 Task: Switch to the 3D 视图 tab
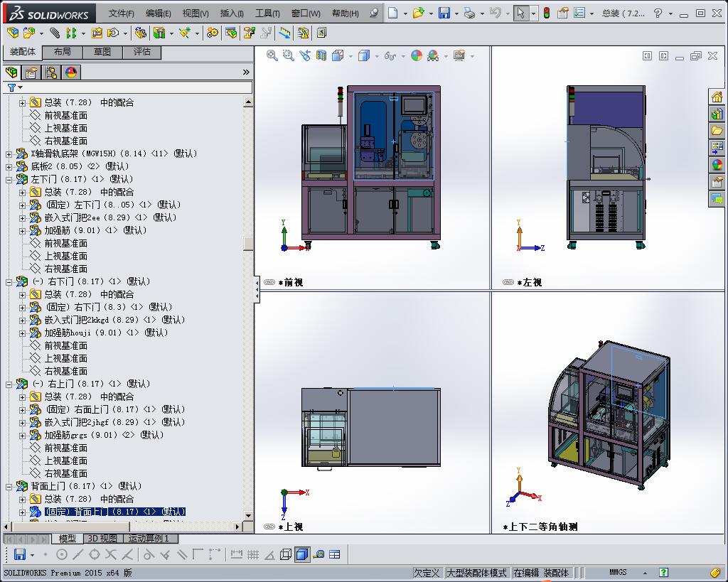102,539
